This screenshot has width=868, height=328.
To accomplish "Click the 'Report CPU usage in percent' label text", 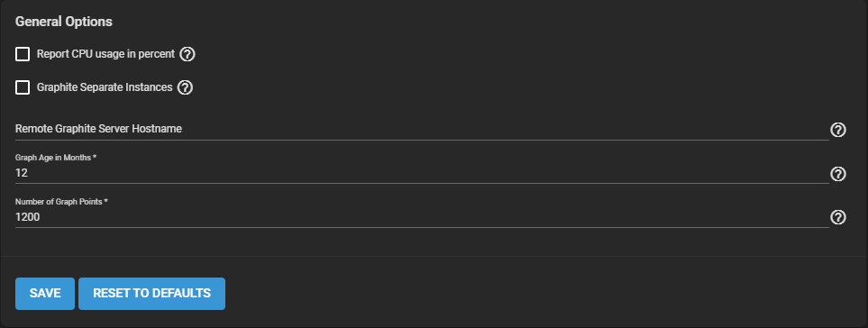I will click(105, 54).
